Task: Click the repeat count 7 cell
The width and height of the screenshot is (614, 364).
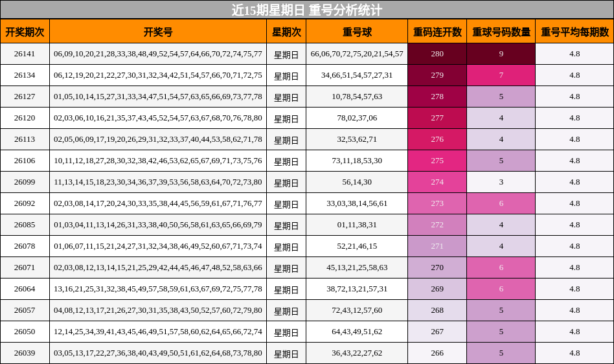Action: click(501, 75)
